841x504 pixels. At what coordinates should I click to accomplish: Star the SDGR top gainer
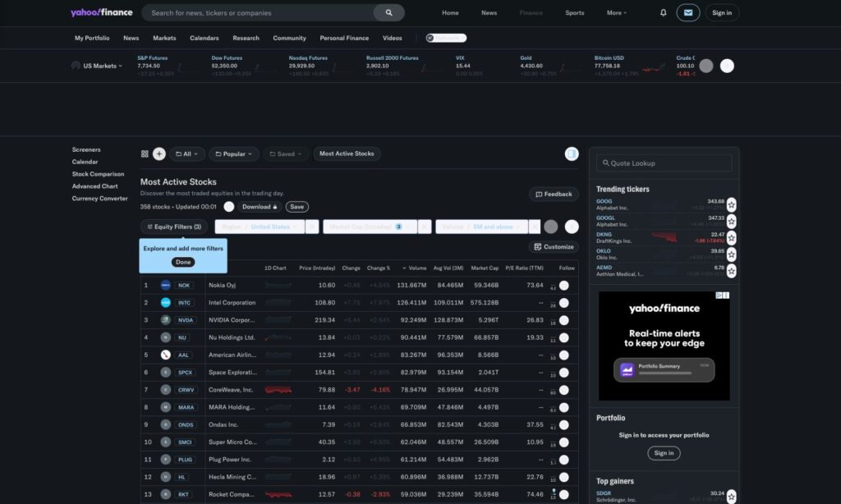[x=732, y=497]
